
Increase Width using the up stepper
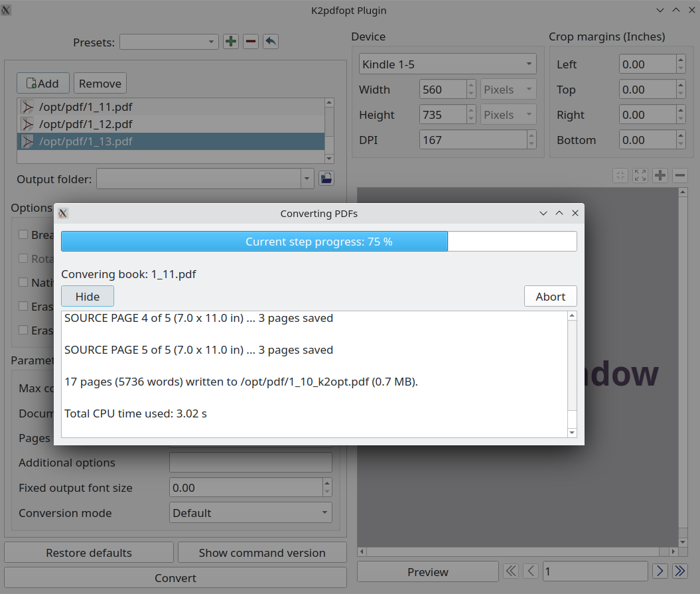point(472,85)
